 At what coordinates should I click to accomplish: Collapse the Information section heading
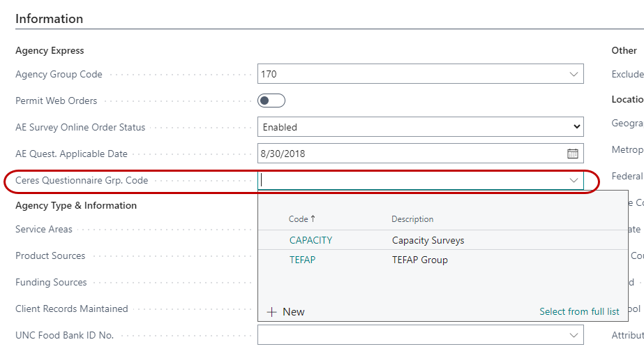click(49, 19)
